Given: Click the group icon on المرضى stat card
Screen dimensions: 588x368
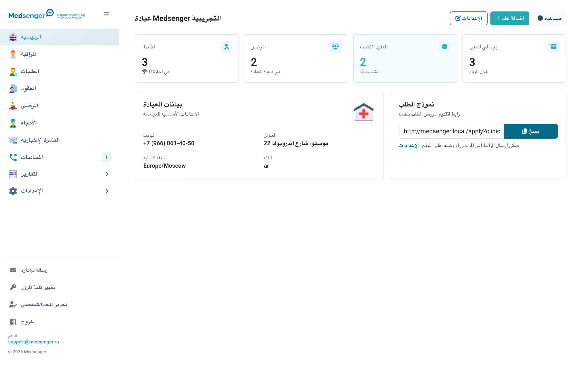Looking at the screenshot, I should tap(336, 47).
